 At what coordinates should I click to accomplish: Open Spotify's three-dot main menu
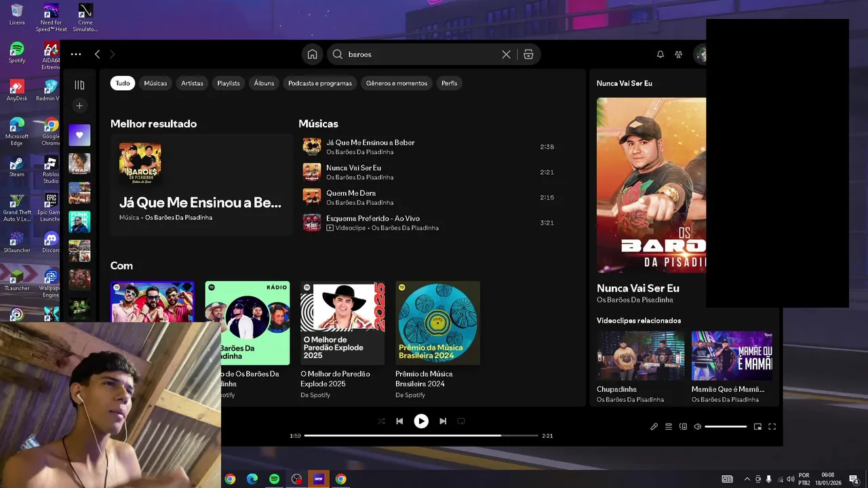[x=76, y=54]
